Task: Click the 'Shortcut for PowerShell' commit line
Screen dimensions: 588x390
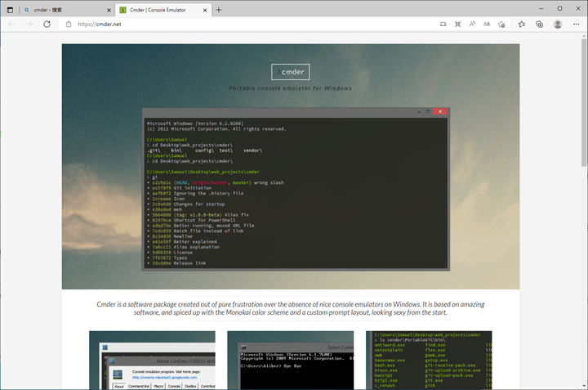Action: [191, 220]
